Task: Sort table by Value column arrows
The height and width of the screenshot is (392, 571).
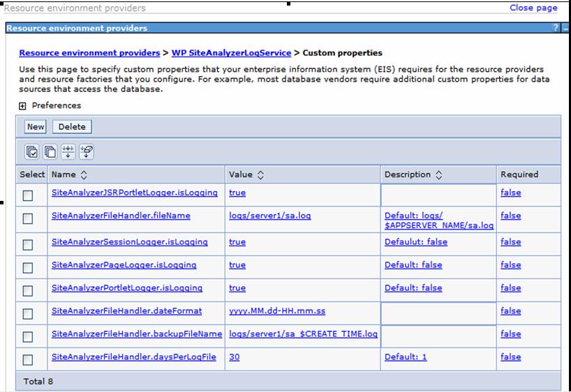Action: point(260,174)
